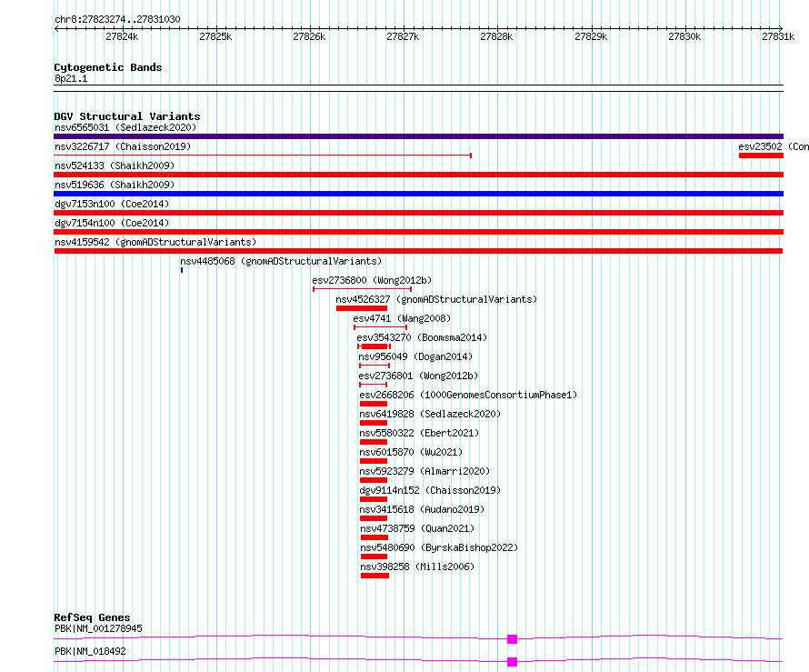809x672 pixels.
Task: Click the PBK|NM_001278945 gene label
Action: click(x=98, y=628)
